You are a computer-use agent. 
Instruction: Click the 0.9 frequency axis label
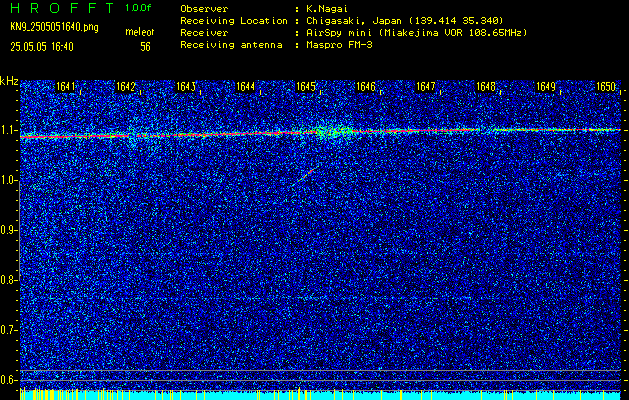[x=9, y=230]
